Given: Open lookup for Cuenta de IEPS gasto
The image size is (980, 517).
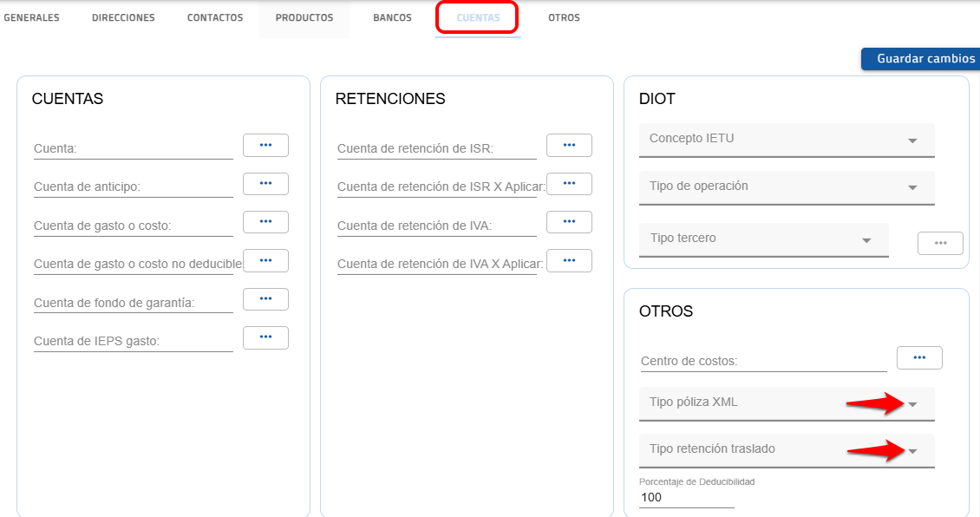Looking at the screenshot, I should (x=265, y=337).
